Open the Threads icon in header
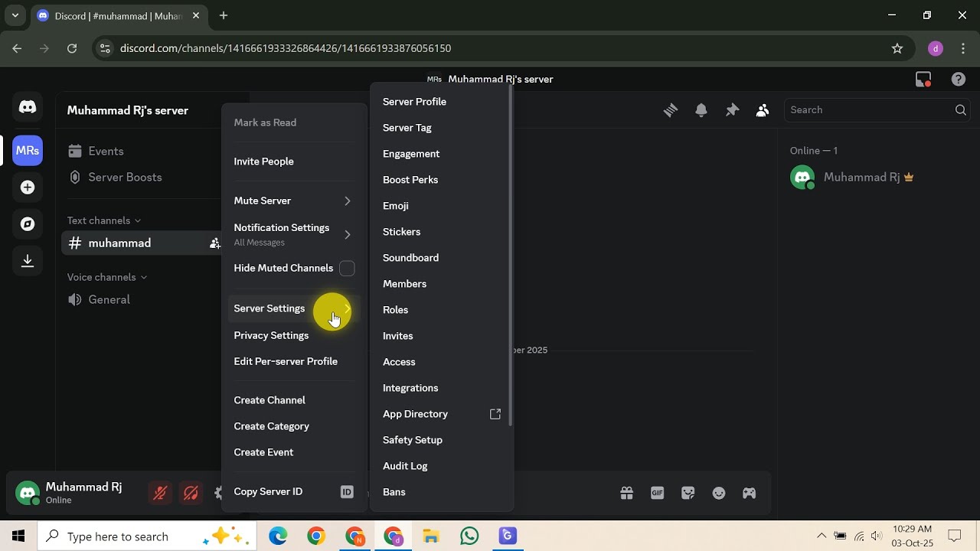Screen dimensions: 980x551 [671, 110]
